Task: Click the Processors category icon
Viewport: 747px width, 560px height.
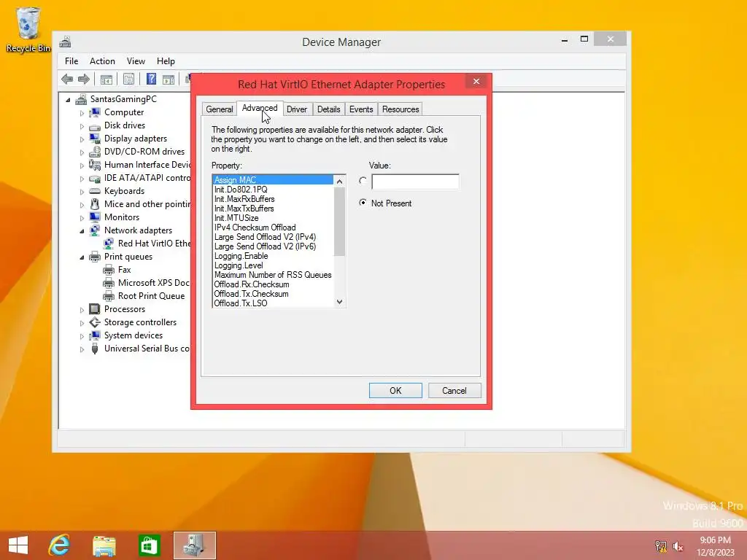Action: pos(95,309)
